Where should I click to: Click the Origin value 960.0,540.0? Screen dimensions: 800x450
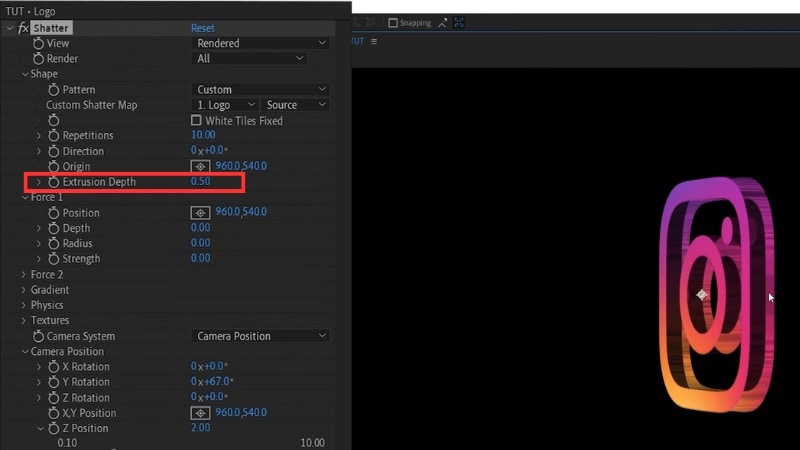241,166
